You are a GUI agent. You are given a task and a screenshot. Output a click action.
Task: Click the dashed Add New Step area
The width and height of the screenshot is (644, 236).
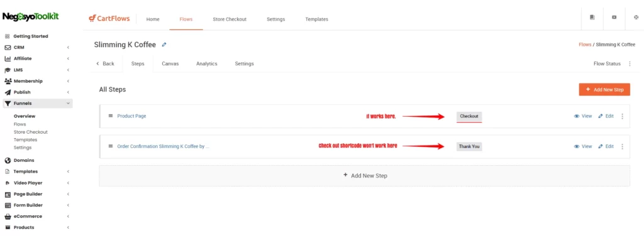tap(364, 176)
